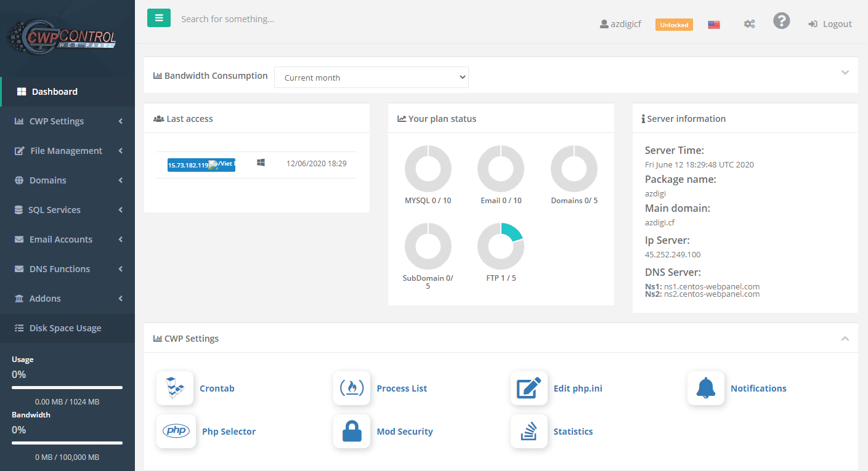Expand the Bandwidth Consumption panel chevron
The image size is (868, 471).
pos(845,73)
